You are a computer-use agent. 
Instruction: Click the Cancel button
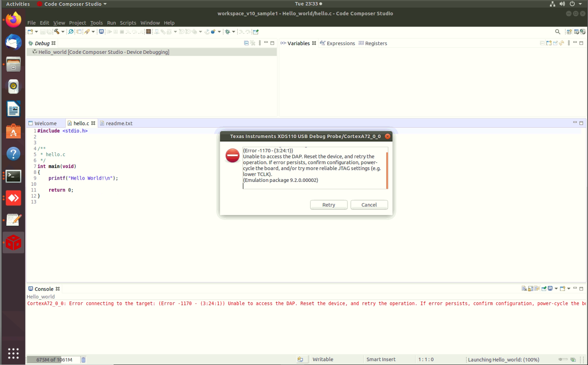point(369,205)
